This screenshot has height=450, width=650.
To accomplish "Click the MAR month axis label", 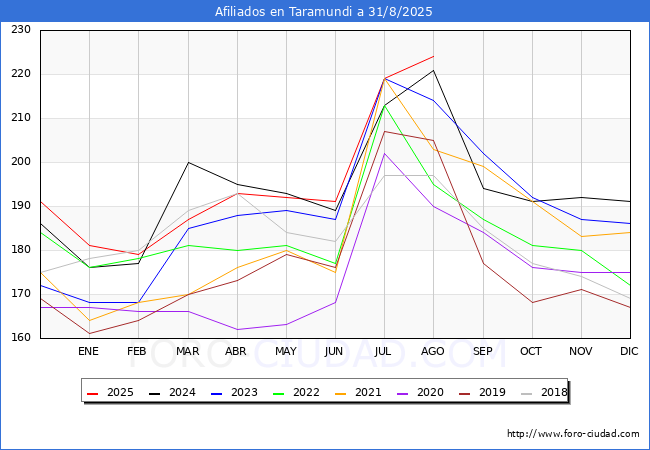I will (x=187, y=351).
